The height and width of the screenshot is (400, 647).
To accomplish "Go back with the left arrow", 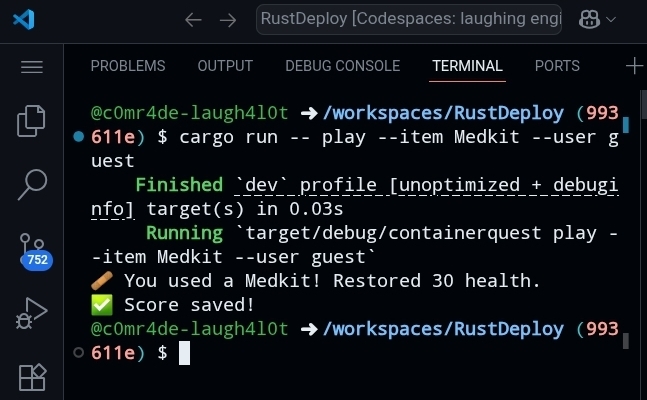I will coord(193,19).
